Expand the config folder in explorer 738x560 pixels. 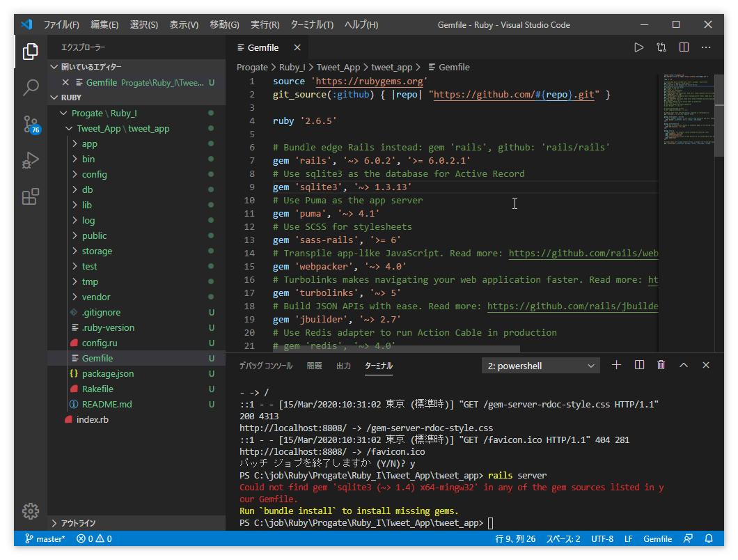[x=94, y=174]
